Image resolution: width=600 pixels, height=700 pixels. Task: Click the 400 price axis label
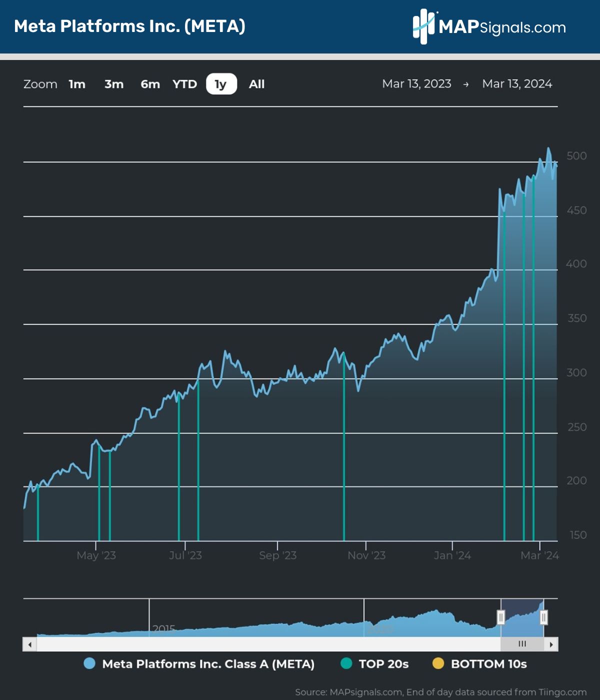576,264
